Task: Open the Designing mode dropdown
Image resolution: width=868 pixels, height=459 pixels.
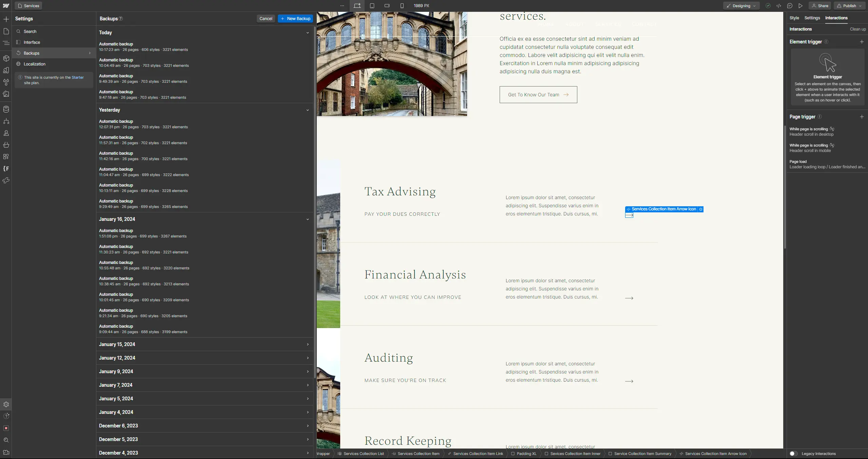Action: (741, 6)
